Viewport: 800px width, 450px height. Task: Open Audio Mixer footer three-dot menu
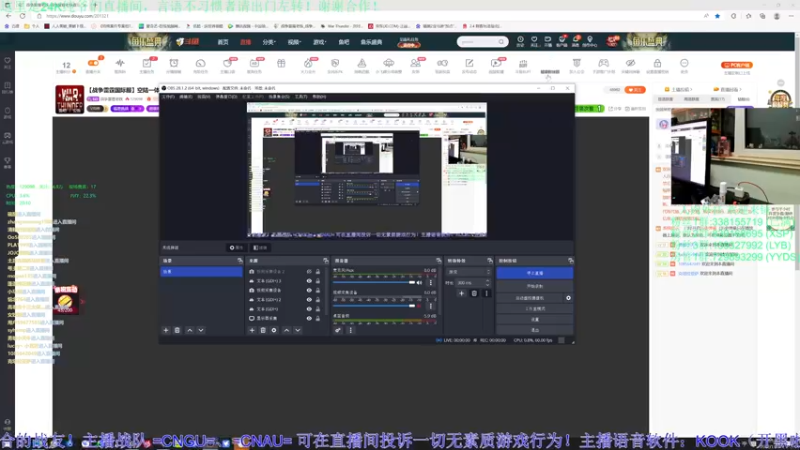[x=351, y=330]
